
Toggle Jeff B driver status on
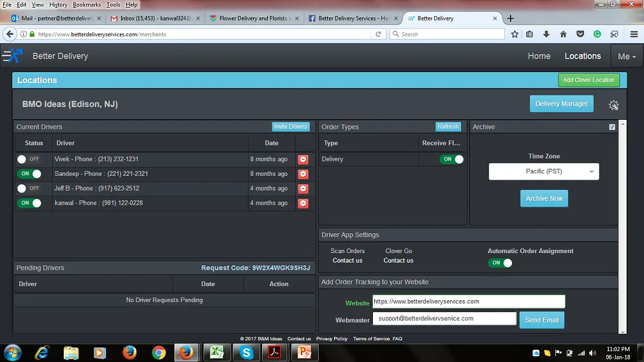pyautogui.click(x=29, y=189)
